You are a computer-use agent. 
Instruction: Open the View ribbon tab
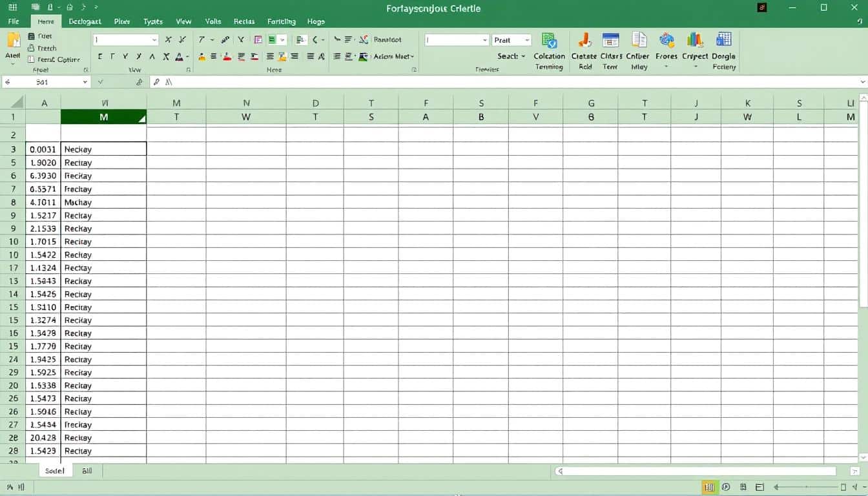pyautogui.click(x=183, y=21)
